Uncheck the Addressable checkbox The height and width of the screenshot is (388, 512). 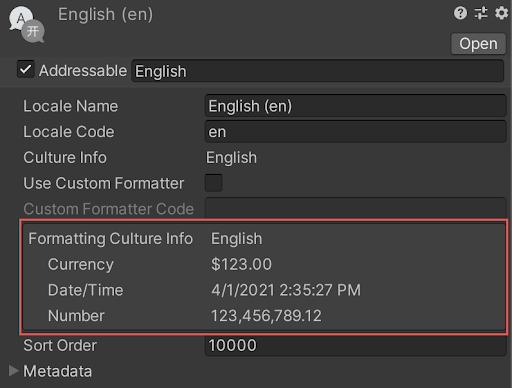(26, 69)
